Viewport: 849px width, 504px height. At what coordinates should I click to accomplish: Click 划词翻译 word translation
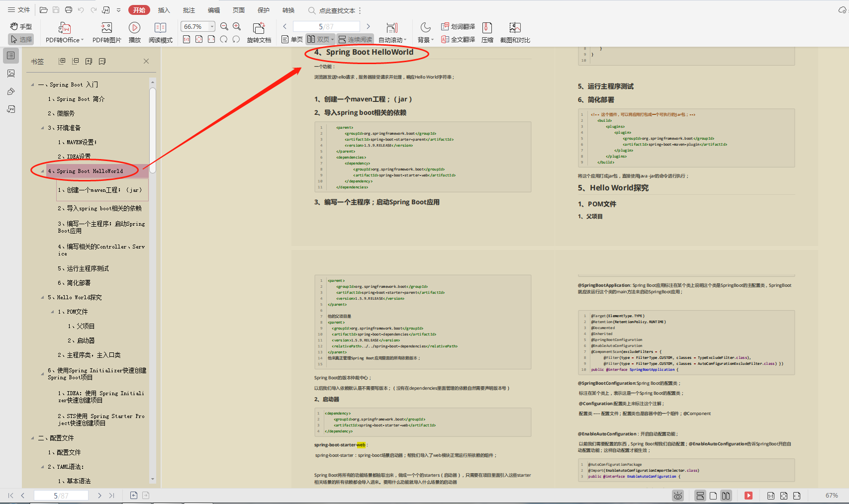coord(458,26)
